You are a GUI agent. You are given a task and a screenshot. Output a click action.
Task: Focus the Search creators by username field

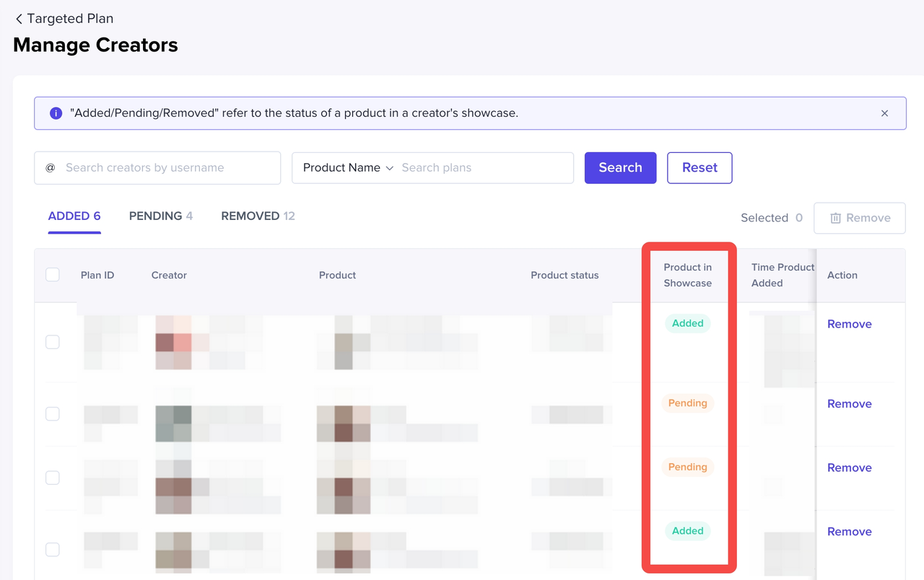170,168
